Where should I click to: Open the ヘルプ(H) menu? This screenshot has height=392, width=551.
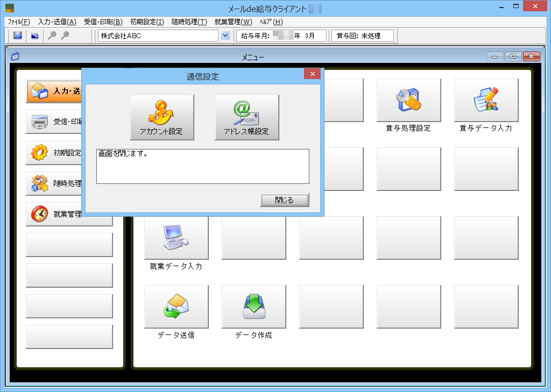pos(271,22)
